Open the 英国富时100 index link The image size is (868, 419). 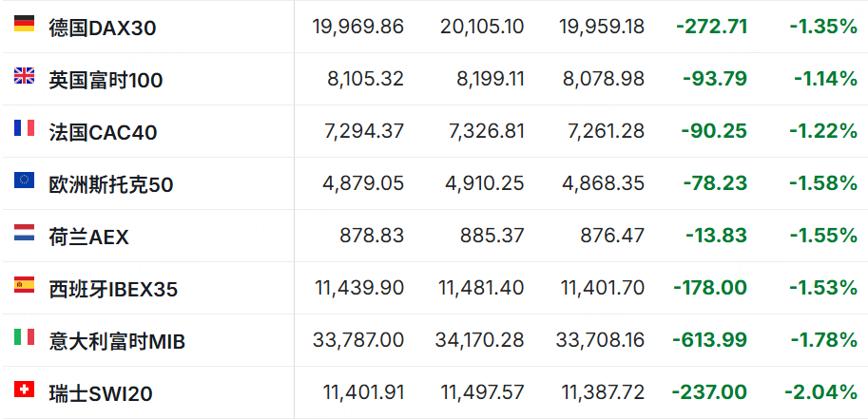point(106,81)
